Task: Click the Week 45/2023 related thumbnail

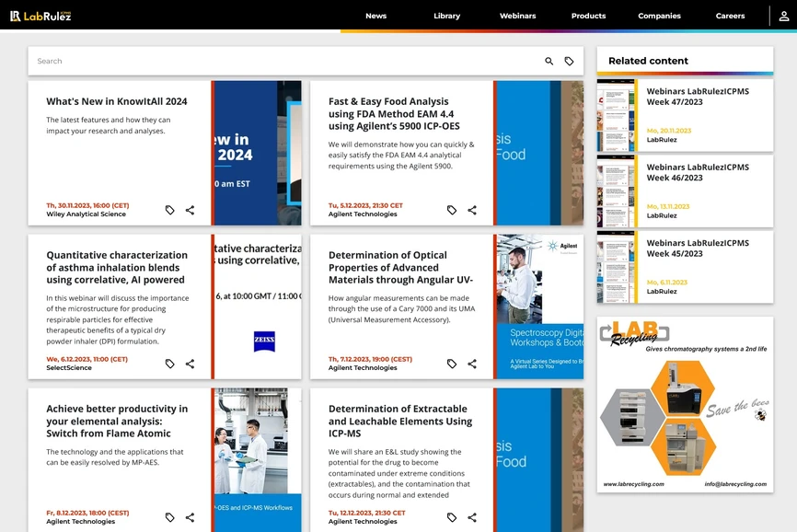Action: 616,267
